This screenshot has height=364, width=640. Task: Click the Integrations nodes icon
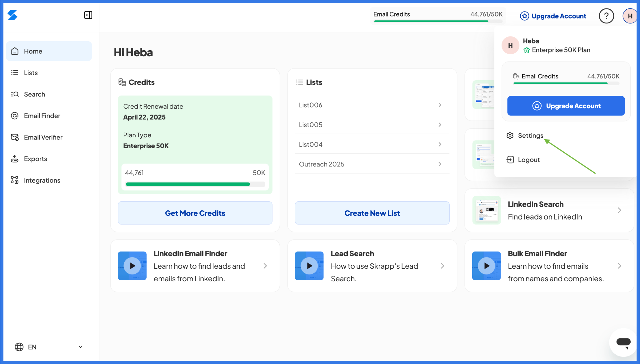pyautogui.click(x=15, y=180)
